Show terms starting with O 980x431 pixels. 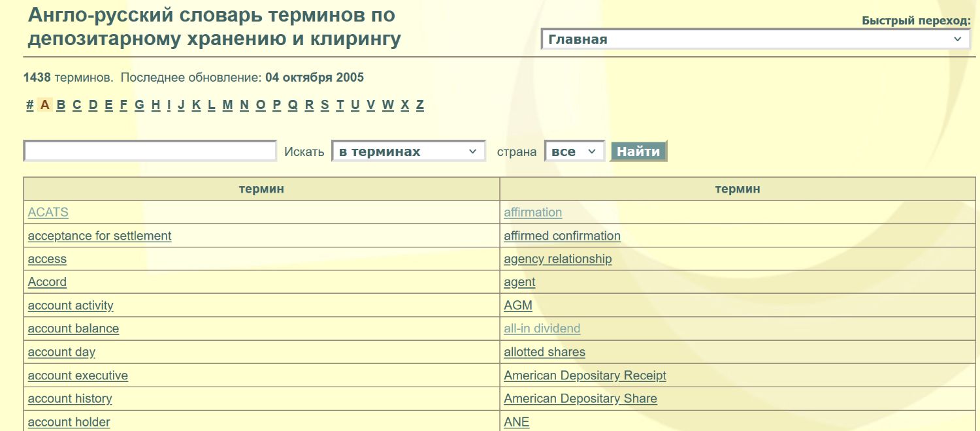tap(261, 104)
